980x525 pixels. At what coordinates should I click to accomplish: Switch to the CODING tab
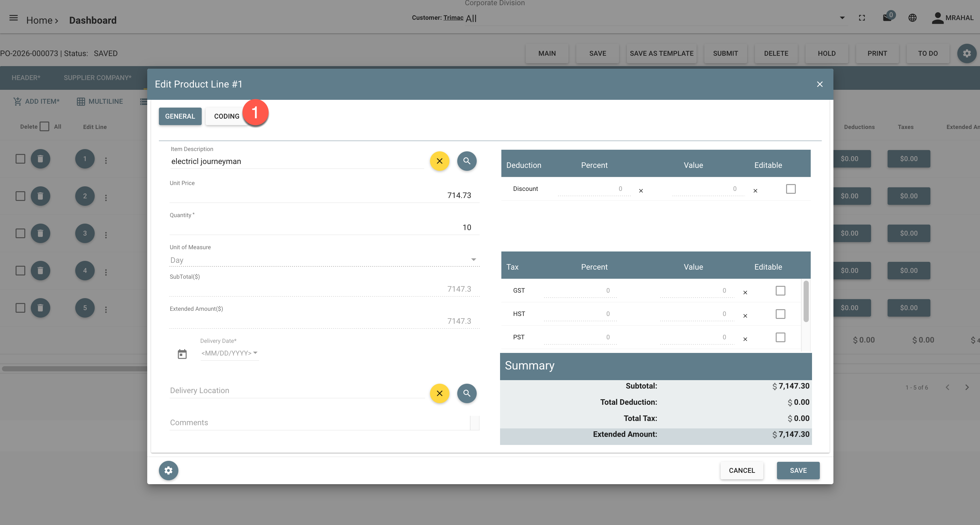[x=227, y=116]
